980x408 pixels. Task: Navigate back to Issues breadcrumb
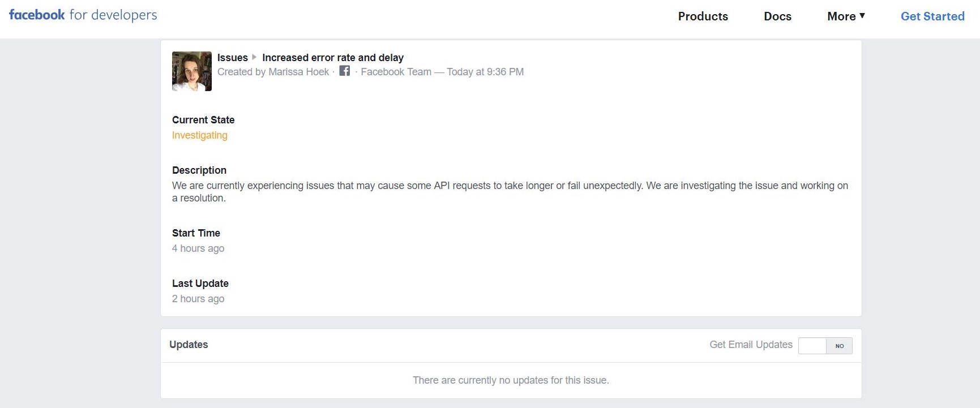point(232,58)
